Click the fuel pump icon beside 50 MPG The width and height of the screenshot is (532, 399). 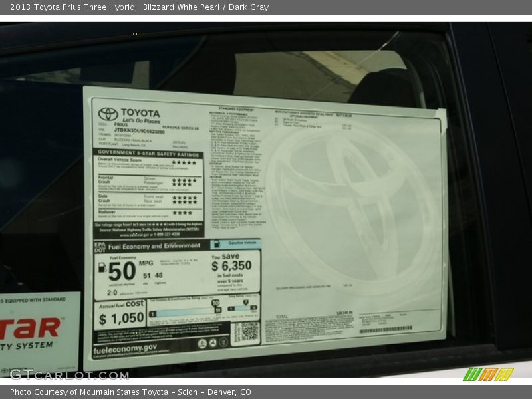102,267
